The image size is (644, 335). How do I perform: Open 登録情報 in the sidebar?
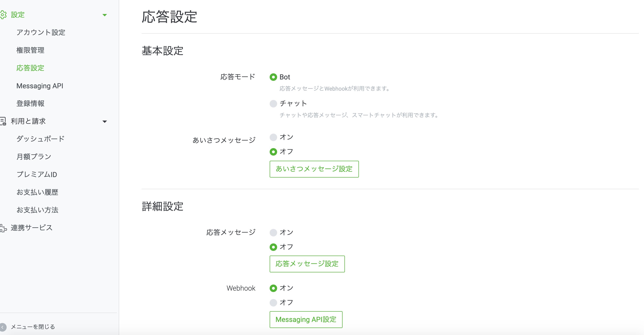pyautogui.click(x=30, y=103)
